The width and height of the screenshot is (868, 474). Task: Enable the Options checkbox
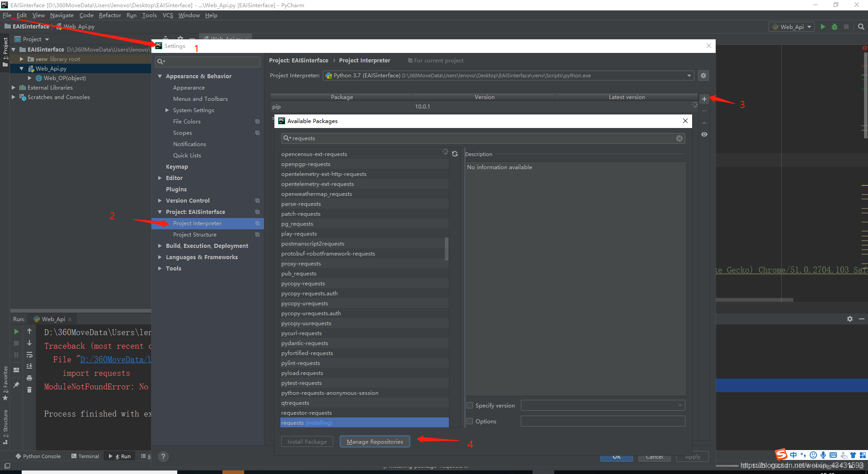(470, 422)
